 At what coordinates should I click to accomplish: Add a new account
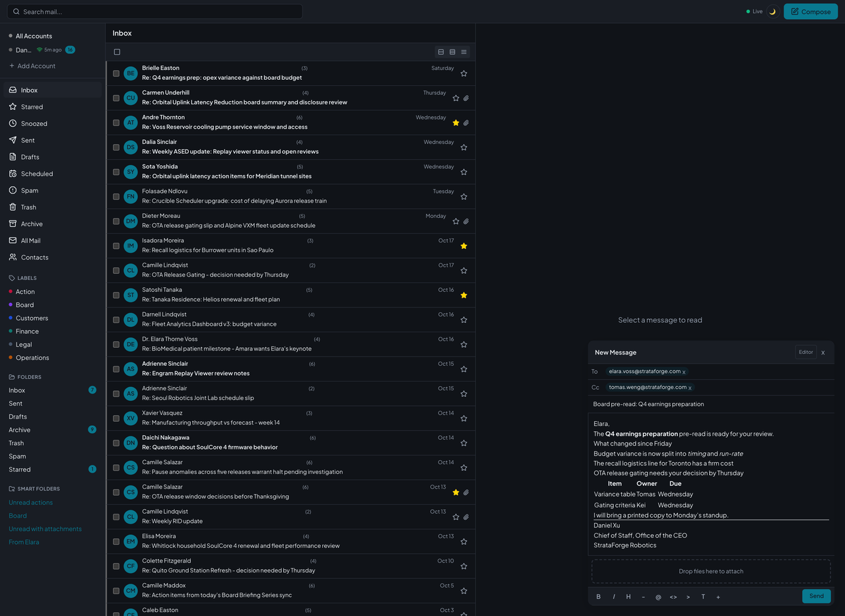32,66
